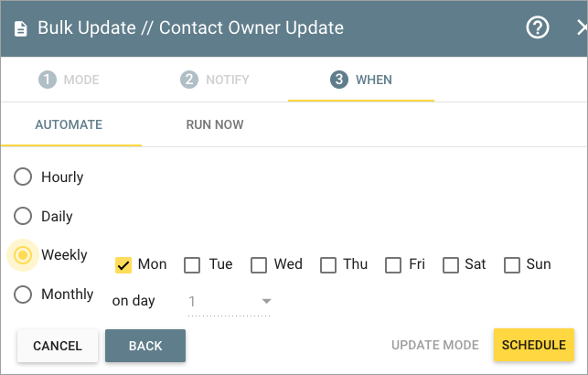Enable the Sun checkbox
The height and width of the screenshot is (375, 588).
pos(511,265)
